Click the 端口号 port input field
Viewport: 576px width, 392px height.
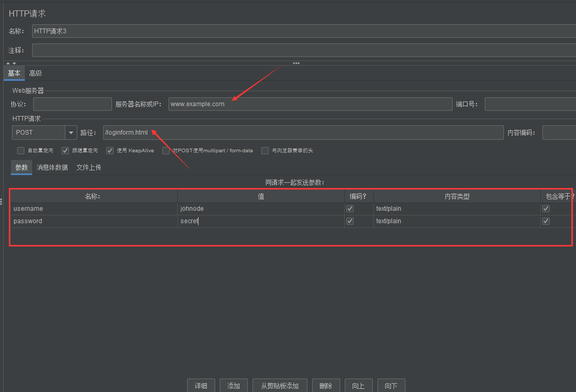(x=530, y=104)
